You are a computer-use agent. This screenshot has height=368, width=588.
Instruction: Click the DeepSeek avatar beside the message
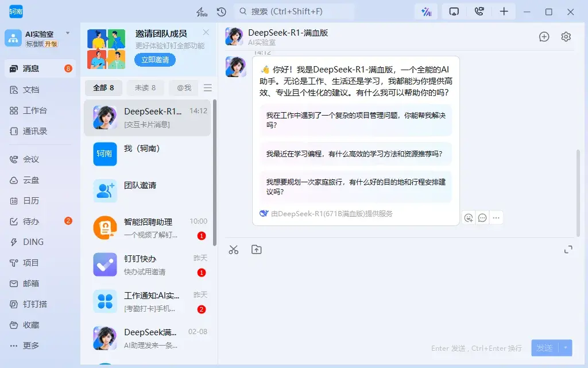pyautogui.click(x=236, y=67)
